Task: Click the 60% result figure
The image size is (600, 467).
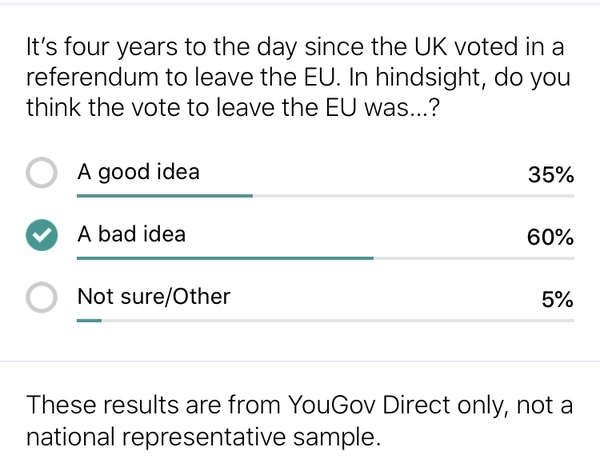Action: tap(550, 237)
